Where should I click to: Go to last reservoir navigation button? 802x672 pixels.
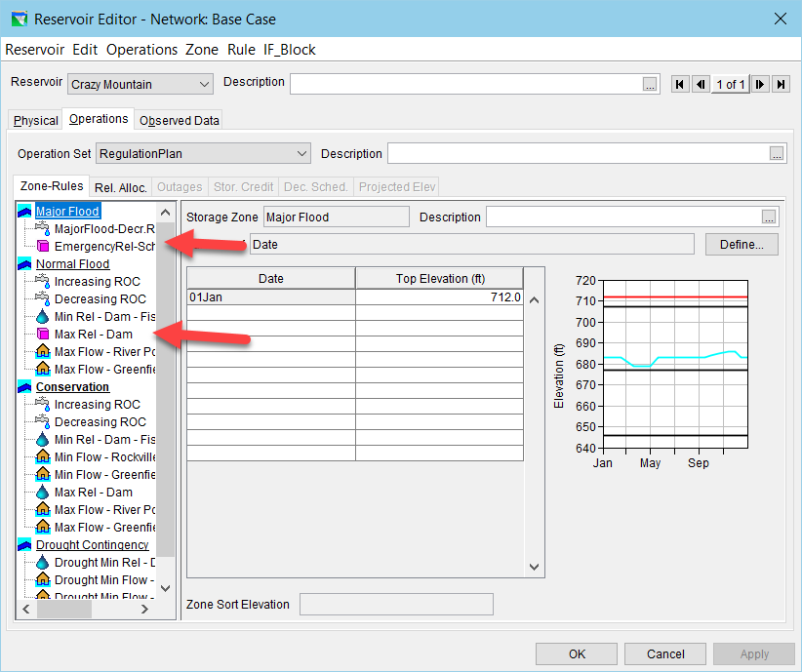pyautogui.click(x=782, y=85)
